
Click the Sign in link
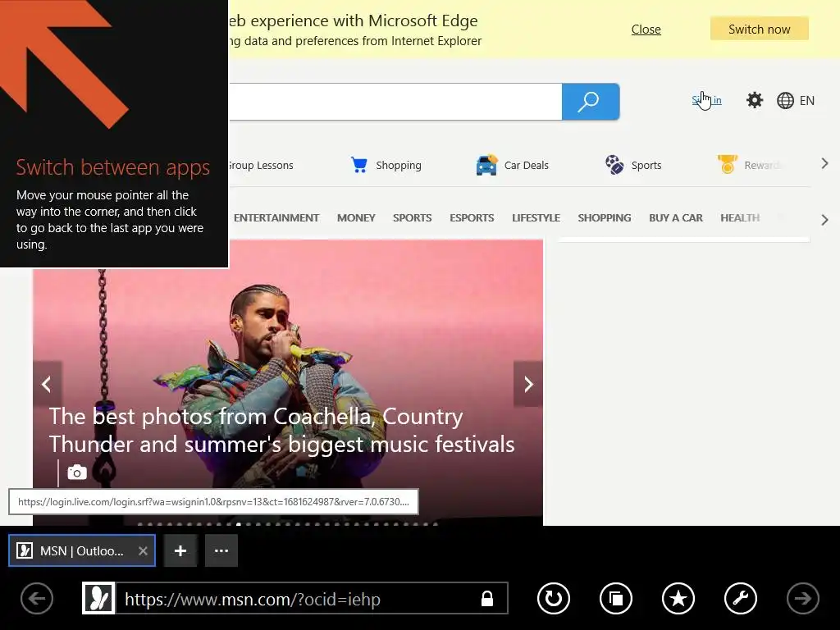click(x=706, y=100)
